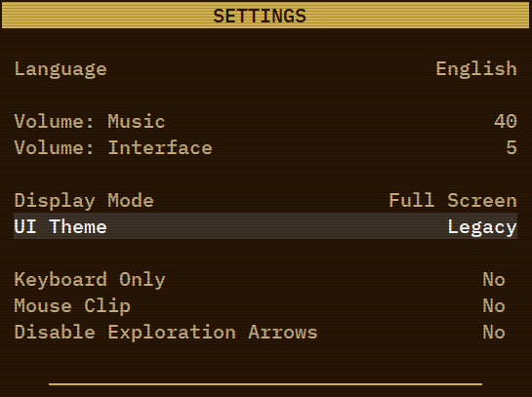Toggle the Mouse Clip No value
Screen dimensions: 532x397
[494, 306]
